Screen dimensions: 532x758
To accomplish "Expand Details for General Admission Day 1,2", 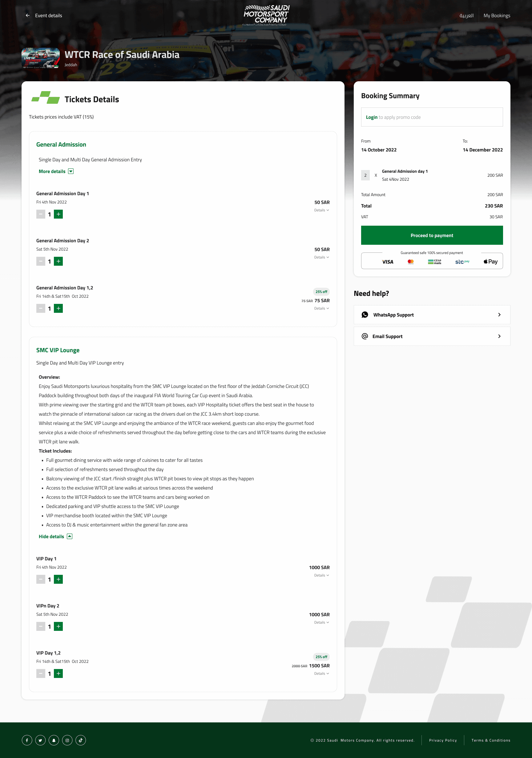I will [x=321, y=308].
